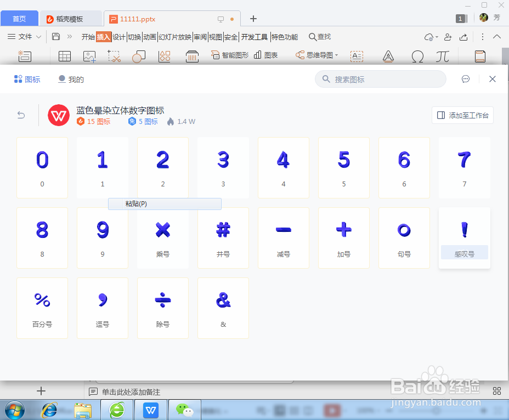The width and height of the screenshot is (509, 420).
Task: Click 添加至工作台 button
Action: pos(462,115)
